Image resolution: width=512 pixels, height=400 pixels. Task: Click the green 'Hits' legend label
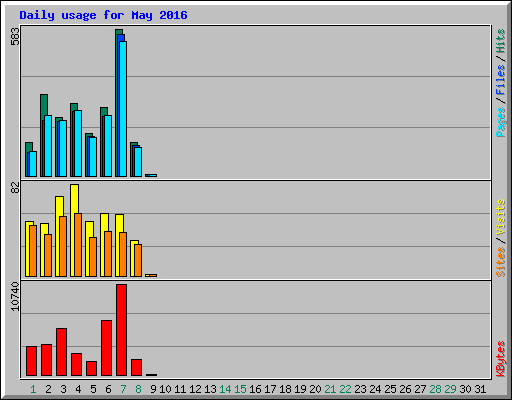coord(501,41)
